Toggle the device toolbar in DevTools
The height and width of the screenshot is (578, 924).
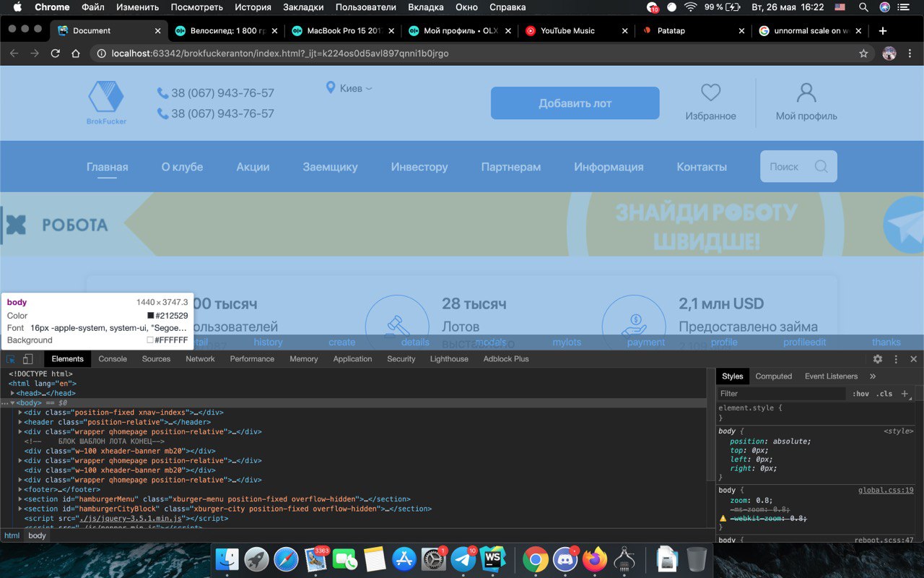[27, 359]
